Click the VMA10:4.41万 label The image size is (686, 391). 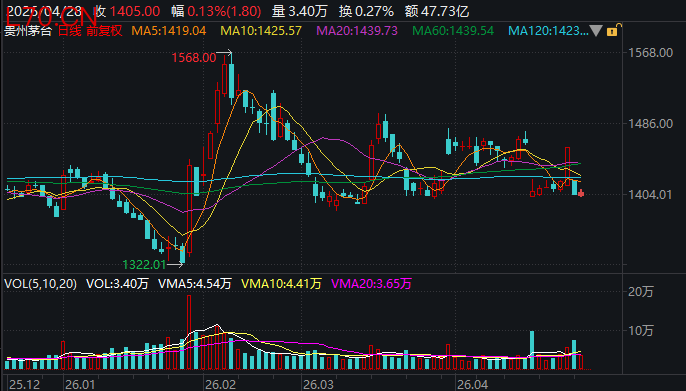(x=281, y=284)
